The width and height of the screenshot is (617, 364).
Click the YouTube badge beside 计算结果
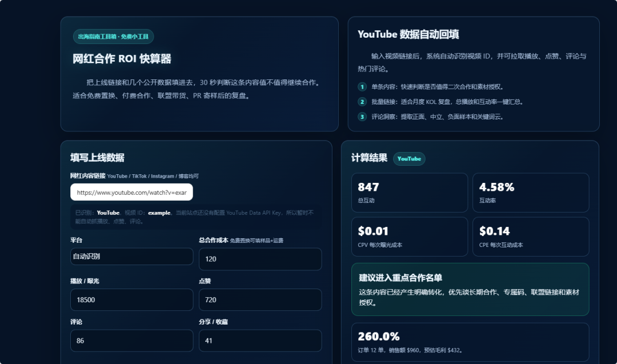pyautogui.click(x=409, y=159)
